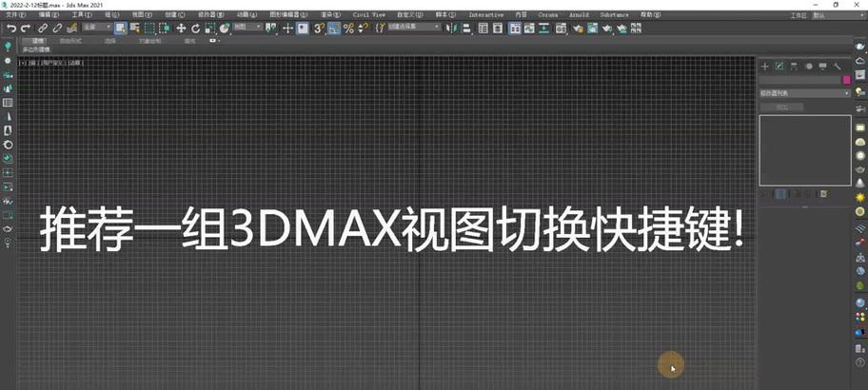Image resolution: width=868 pixels, height=390 pixels.
Task: Open the Arnold menu
Action: point(579,15)
